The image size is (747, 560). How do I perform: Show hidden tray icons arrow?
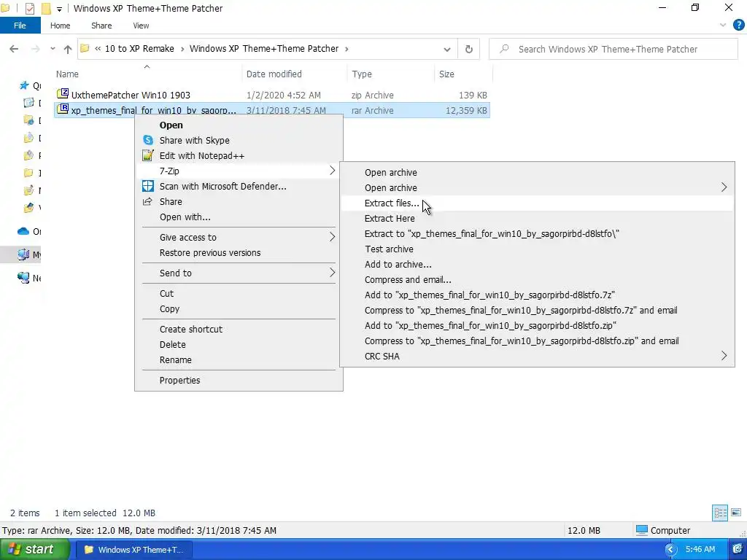coord(671,550)
